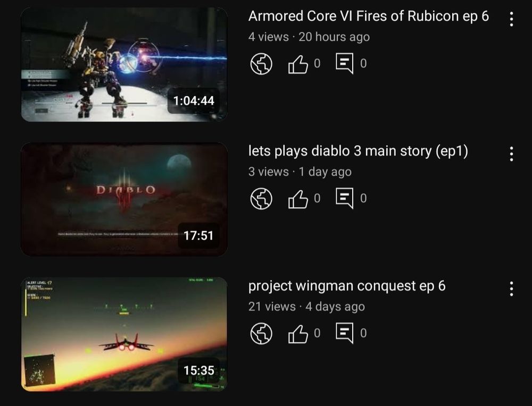The height and width of the screenshot is (406, 532).
Task: Click globe visibility icon for diablo 3 video
Action: pyautogui.click(x=261, y=199)
